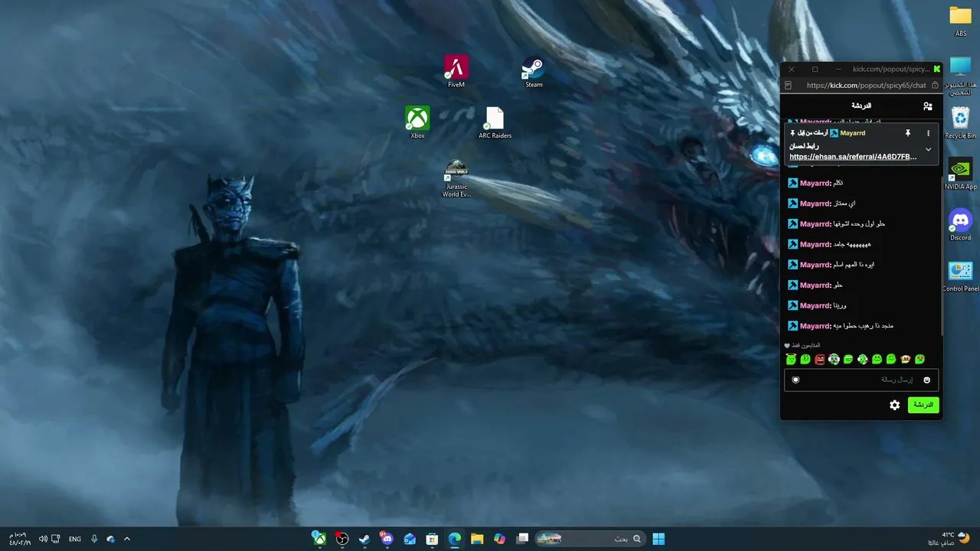Show hidden system tray icons

coord(127,539)
